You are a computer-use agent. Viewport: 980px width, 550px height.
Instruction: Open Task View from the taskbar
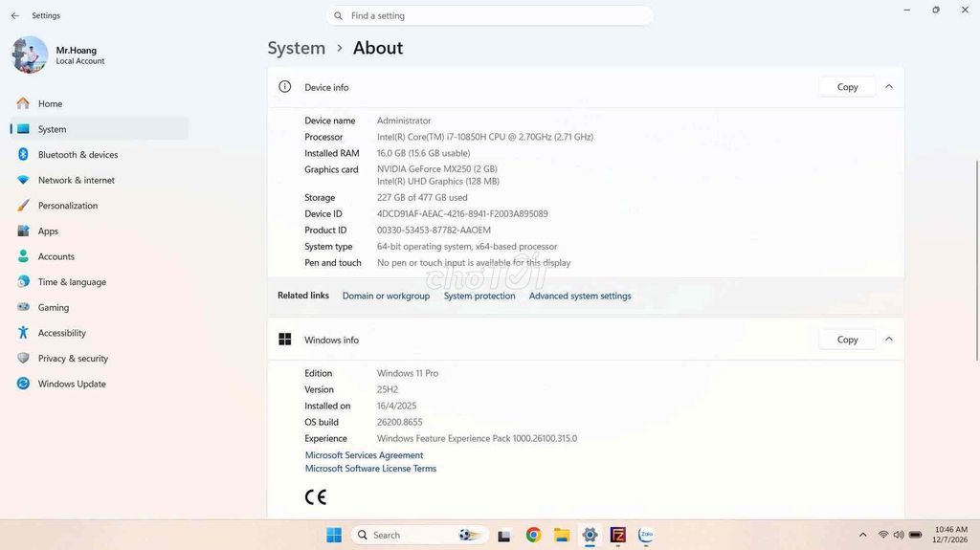[503, 535]
